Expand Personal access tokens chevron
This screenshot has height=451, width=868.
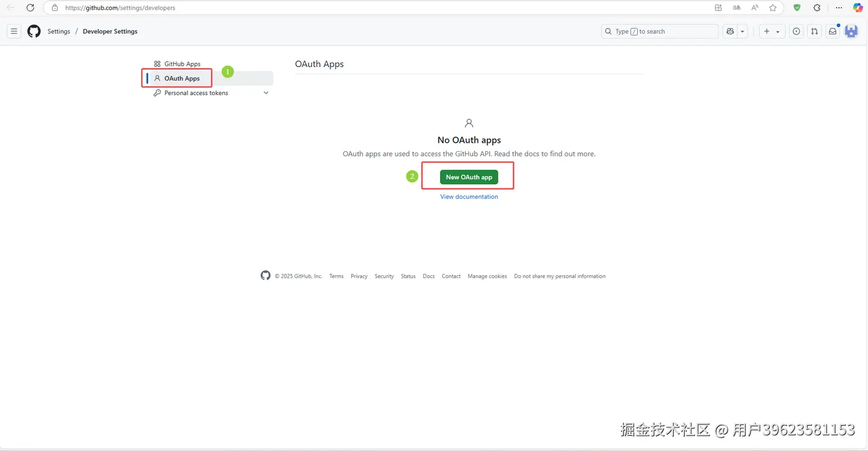pos(266,93)
